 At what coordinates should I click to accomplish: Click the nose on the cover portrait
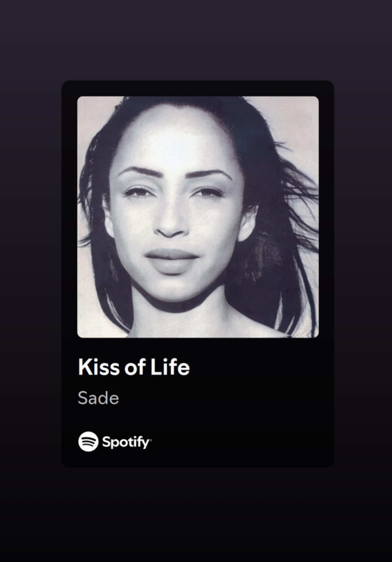click(x=171, y=225)
